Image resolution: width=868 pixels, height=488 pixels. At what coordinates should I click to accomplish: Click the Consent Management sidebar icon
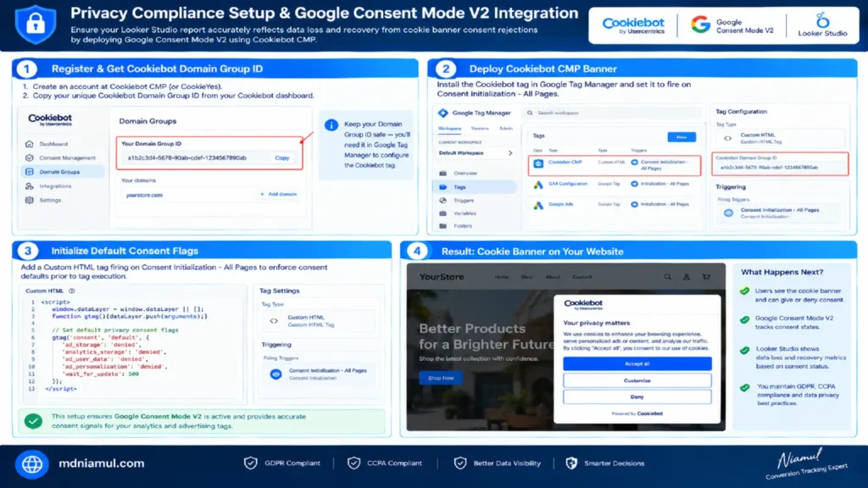[30, 158]
